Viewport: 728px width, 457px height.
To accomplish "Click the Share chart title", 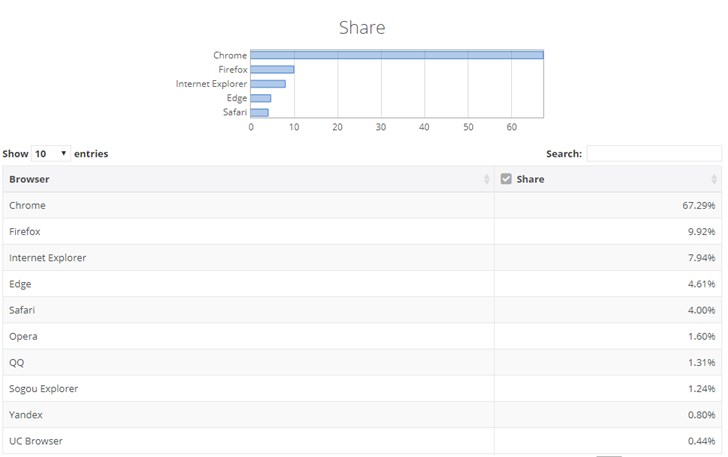I will point(362,27).
